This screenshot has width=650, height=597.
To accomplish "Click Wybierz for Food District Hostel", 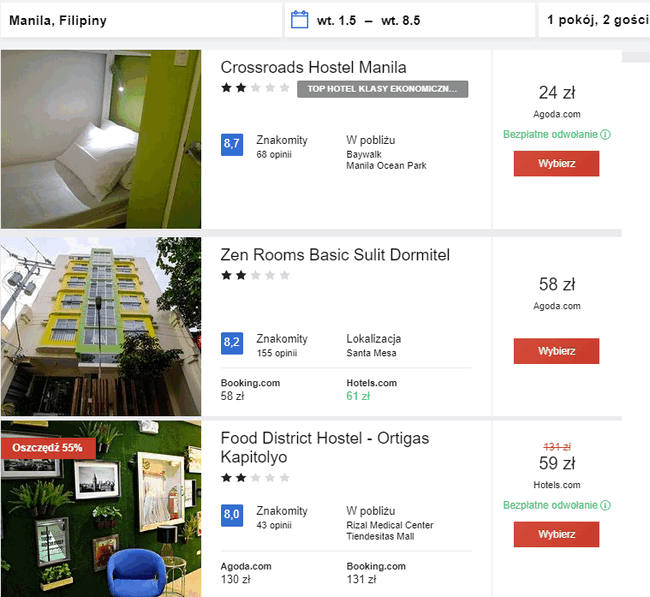I will pos(556,534).
